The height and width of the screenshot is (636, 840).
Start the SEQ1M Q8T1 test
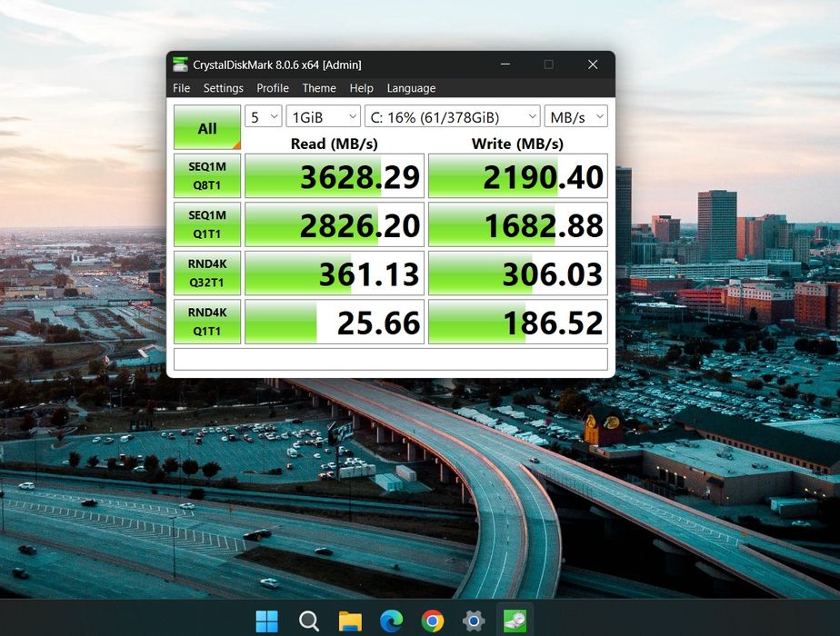pyautogui.click(x=207, y=175)
